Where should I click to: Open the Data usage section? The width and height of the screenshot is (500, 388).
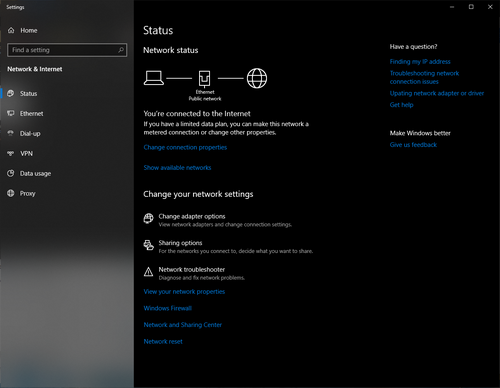67,173
